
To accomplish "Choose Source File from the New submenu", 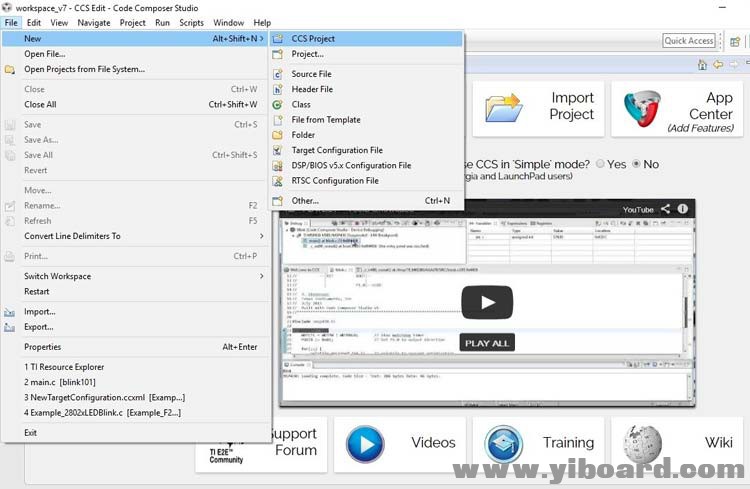I will [311, 74].
